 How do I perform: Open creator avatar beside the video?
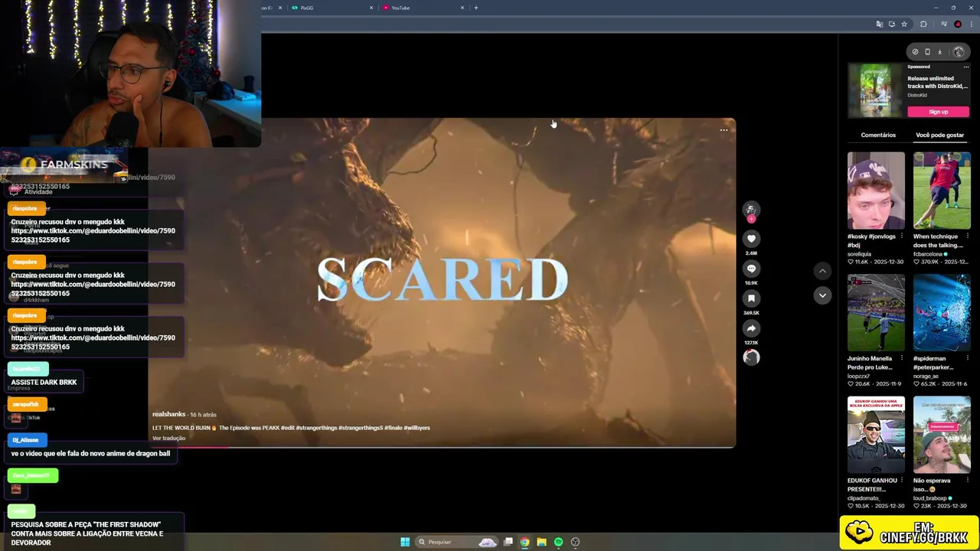(751, 210)
